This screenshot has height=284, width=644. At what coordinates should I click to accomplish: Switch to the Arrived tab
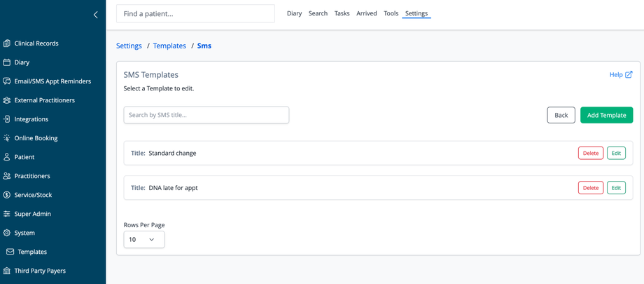tap(366, 13)
